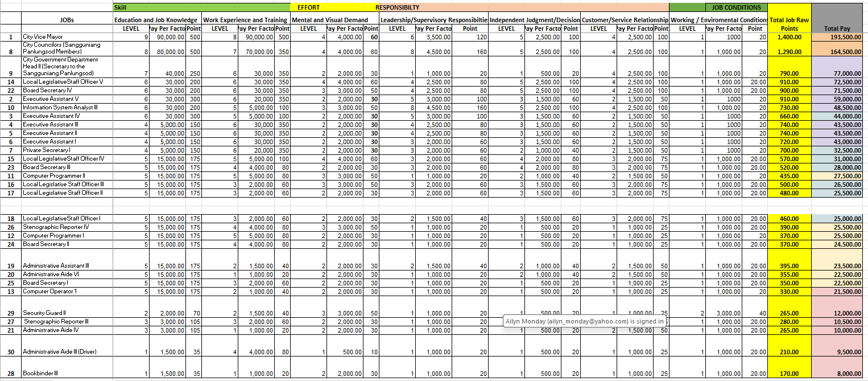Click the 'Executive Assistant V' cell
The width and height of the screenshot is (868, 381).
click(x=67, y=99)
